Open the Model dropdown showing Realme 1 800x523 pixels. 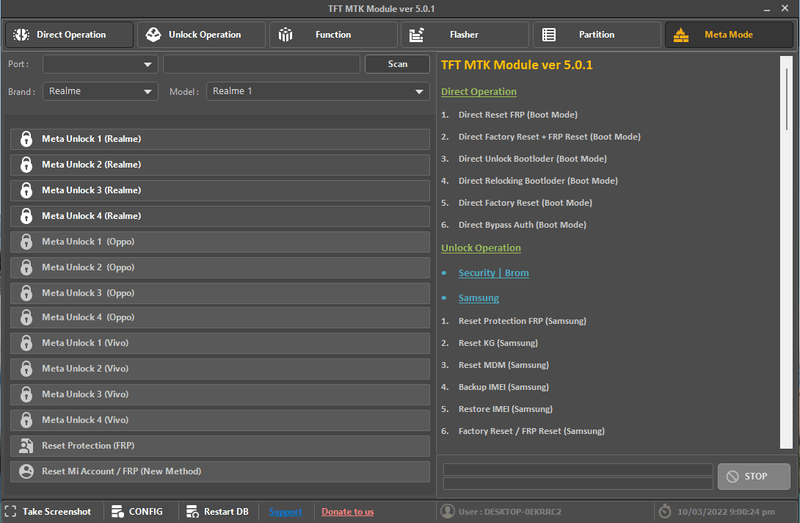[x=318, y=91]
